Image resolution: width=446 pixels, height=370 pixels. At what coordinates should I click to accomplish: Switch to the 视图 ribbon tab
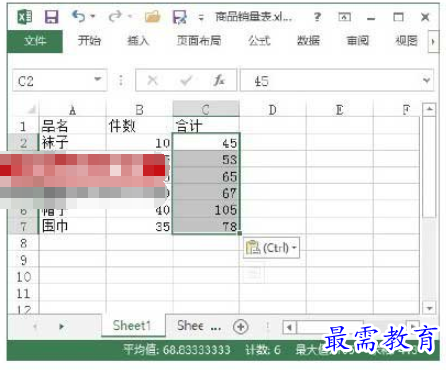pyautogui.click(x=406, y=41)
